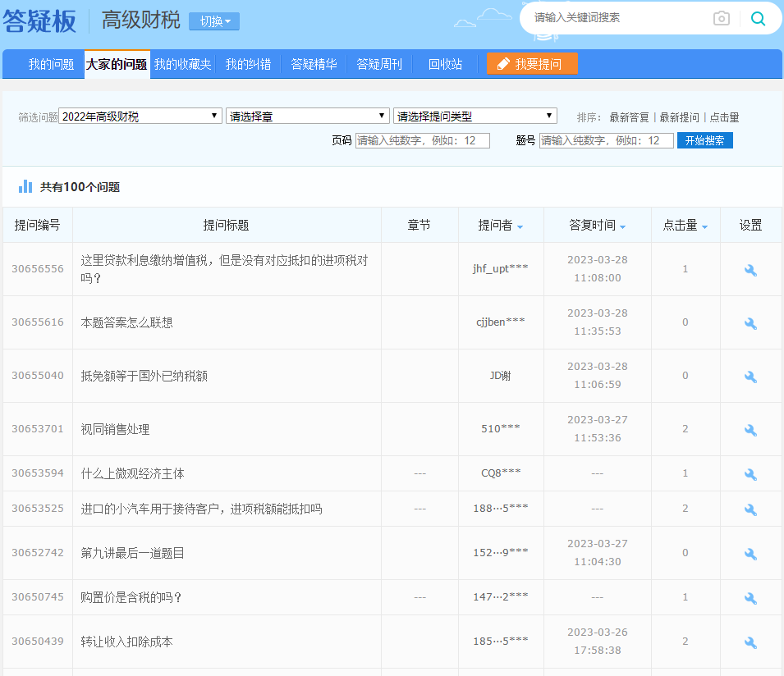Expand the 请选择章 chapter dropdown
784x676 pixels.
307,116
